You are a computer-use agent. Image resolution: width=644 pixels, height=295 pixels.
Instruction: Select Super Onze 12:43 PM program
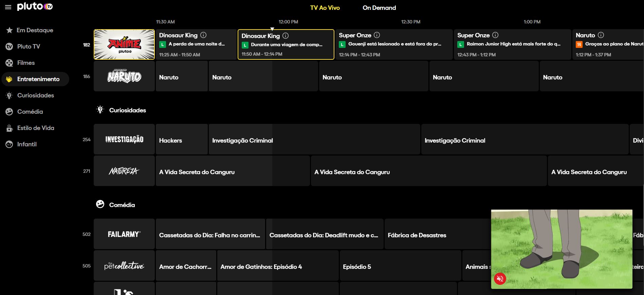(513, 44)
